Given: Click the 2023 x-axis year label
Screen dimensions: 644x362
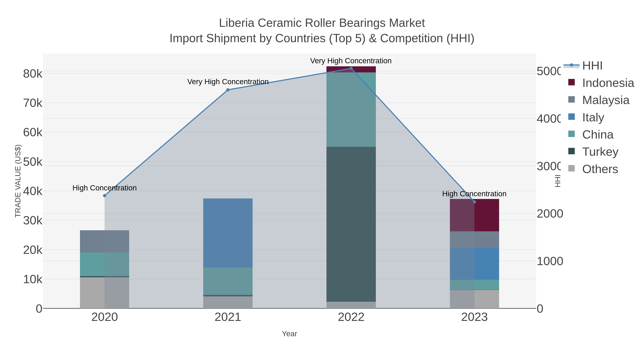Looking at the screenshot, I should pos(474,317).
